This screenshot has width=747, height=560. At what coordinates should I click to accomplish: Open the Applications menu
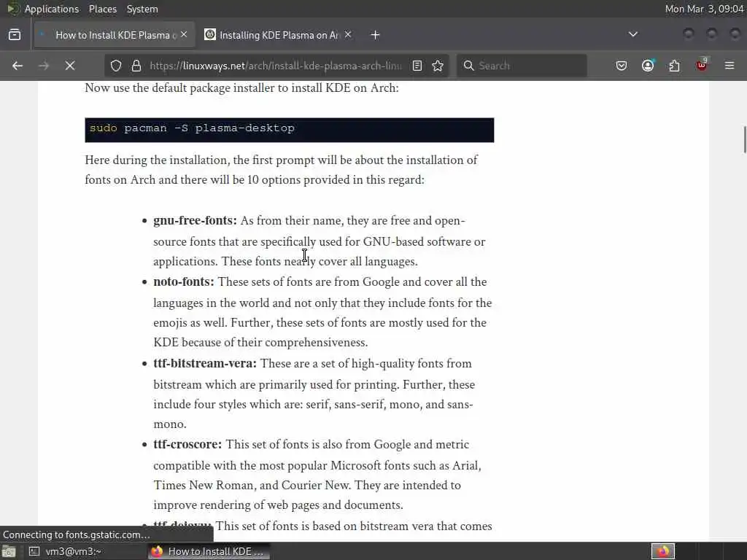(x=52, y=9)
